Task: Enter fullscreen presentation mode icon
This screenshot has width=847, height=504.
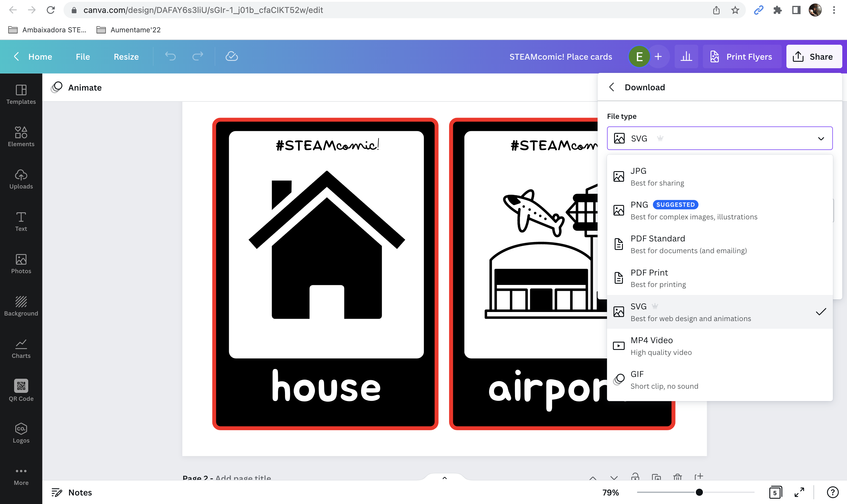Action: [799, 492]
